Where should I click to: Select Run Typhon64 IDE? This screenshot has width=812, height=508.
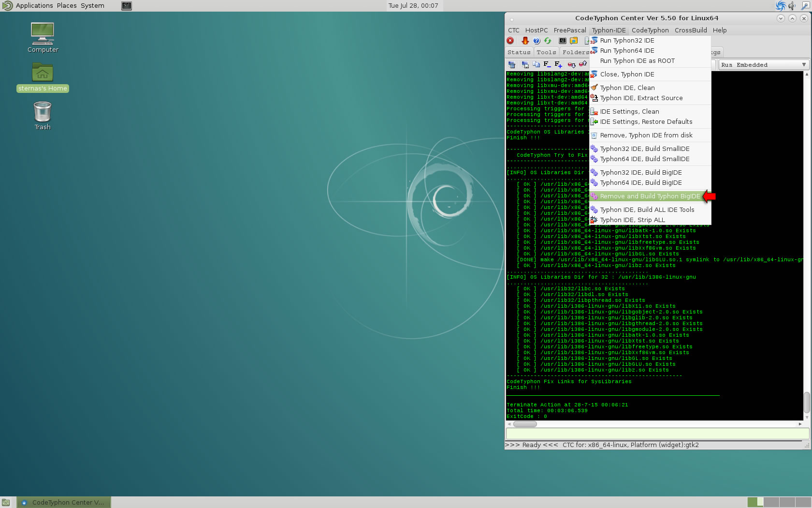tap(650, 51)
